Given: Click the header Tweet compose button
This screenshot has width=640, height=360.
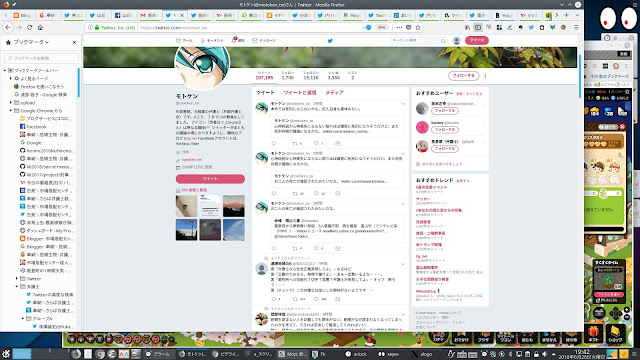Looking at the screenshot, I should coord(476,40).
